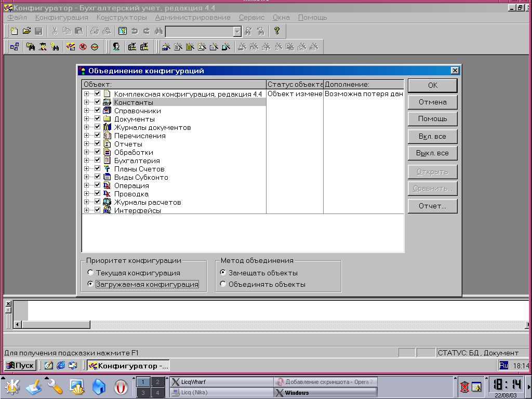Click the Paste clipboard toolbar icon
Viewport: 532px width, 399px height.
79,31
